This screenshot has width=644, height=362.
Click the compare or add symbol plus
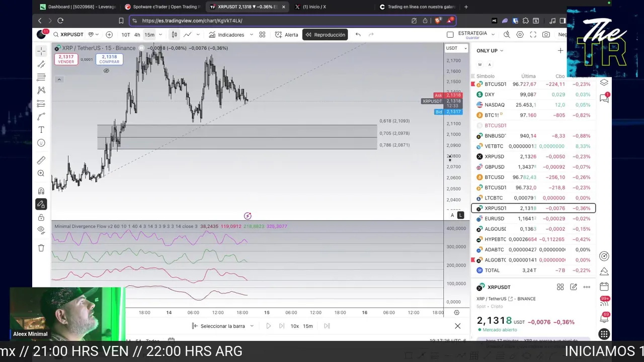click(x=109, y=35)
